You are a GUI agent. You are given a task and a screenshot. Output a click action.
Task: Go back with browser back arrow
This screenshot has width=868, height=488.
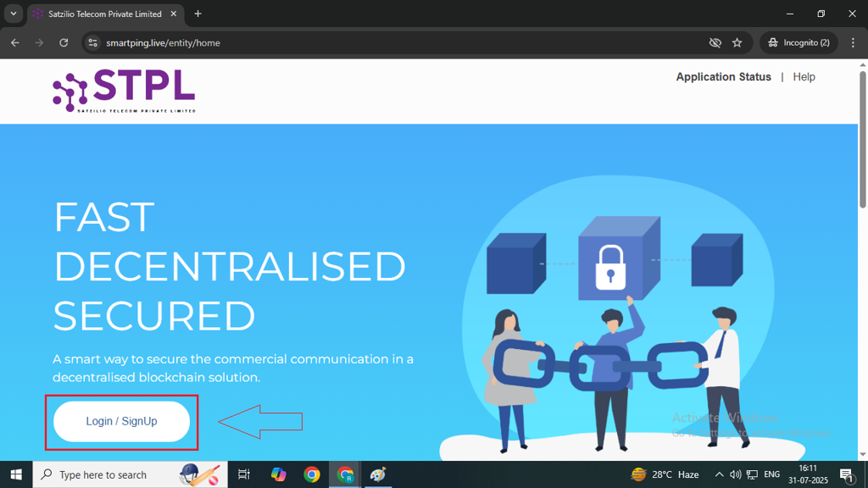tap(15, 42)
